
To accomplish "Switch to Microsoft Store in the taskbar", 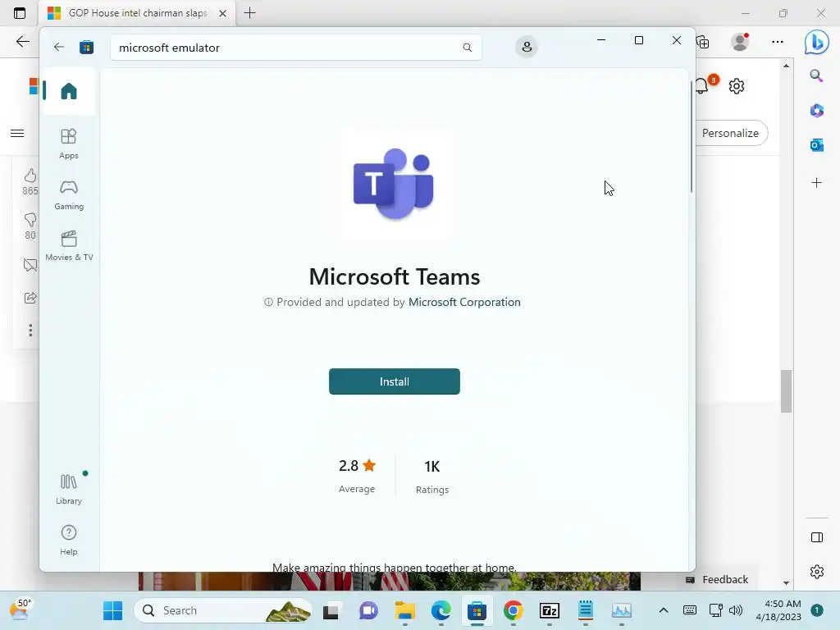I will coord(477,610).
